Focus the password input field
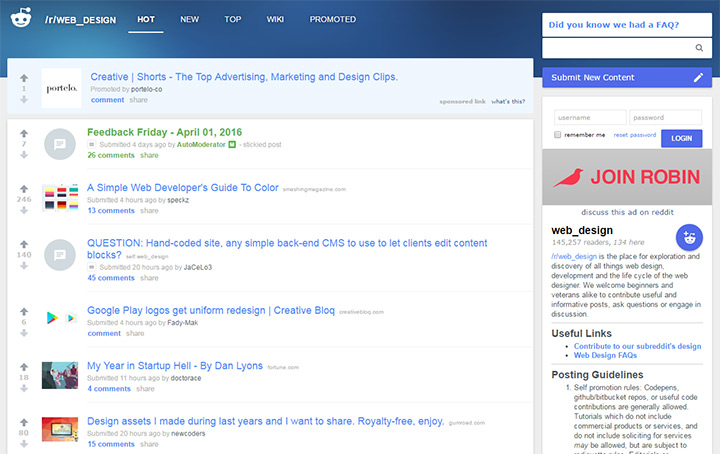This screenshot has width=720, height=454. click(x=665, y=118)
